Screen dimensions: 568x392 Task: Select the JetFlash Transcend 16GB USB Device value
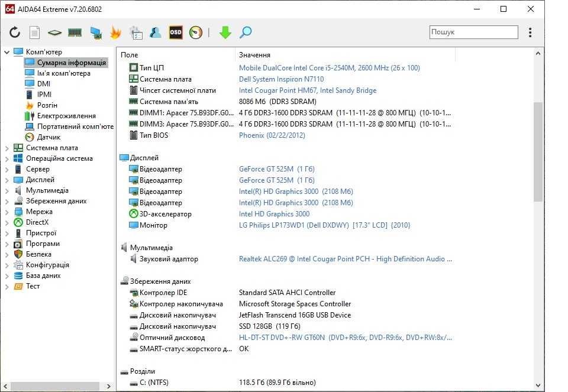click(295, 315)
